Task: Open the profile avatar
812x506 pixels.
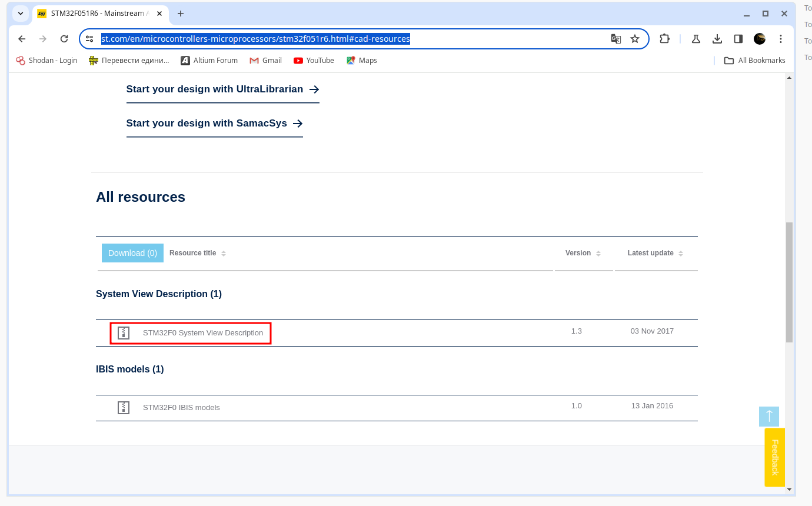Action: click(760, 39)
